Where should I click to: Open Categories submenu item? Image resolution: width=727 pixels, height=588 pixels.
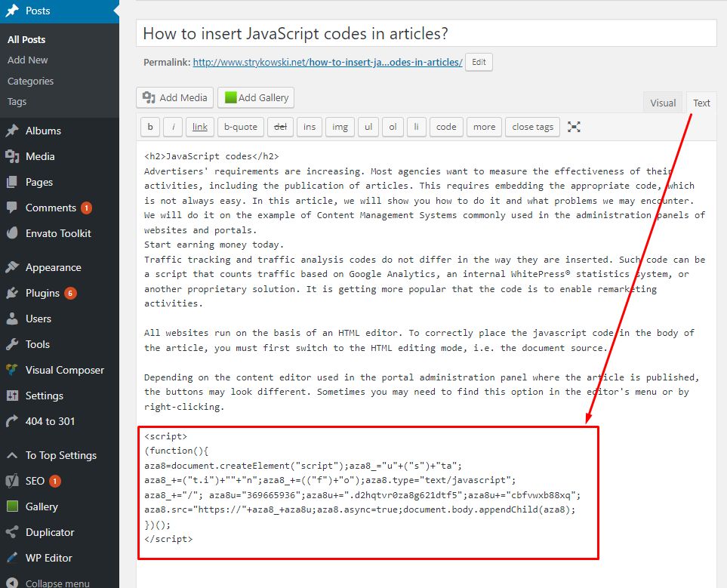point(30,81)
